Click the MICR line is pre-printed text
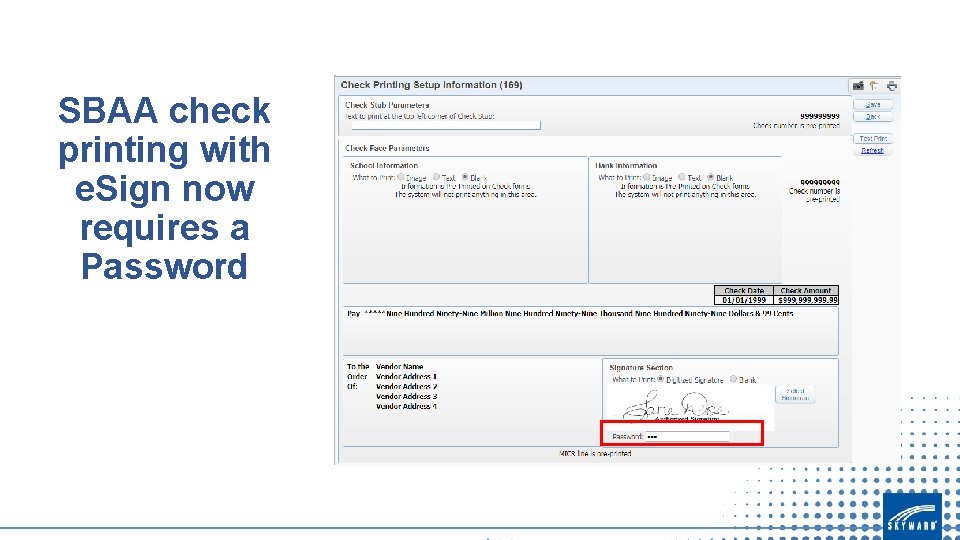960x540 pixels. point(594,454)
